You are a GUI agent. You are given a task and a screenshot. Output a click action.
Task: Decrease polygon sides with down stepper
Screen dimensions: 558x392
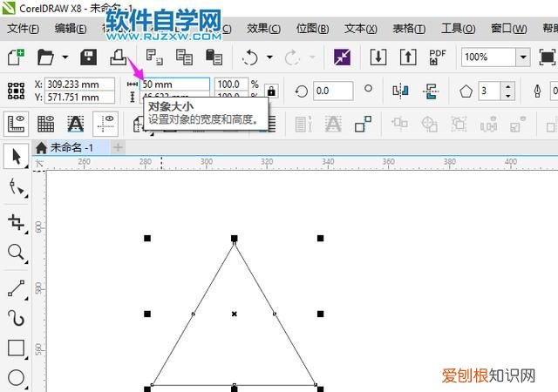507,95
